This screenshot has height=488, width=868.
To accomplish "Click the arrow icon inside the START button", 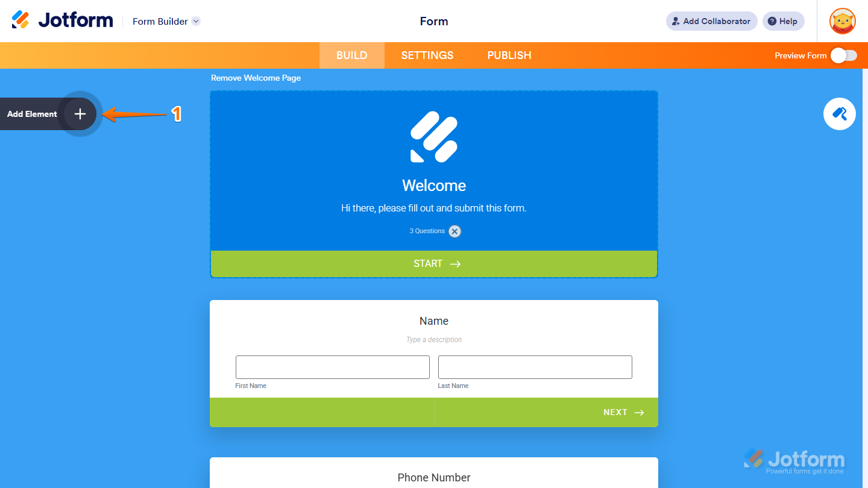I will (x=454, y=263).
